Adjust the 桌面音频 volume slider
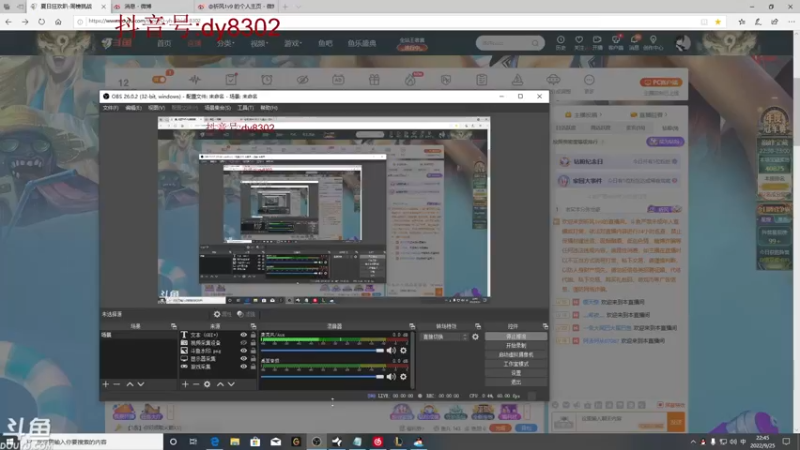The height and width of the screenshot is (450, 800). click(x=322, y=377)
